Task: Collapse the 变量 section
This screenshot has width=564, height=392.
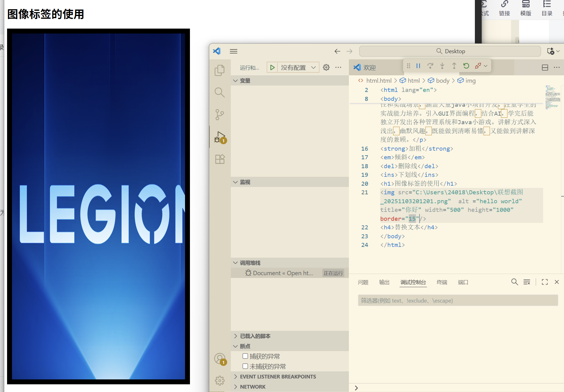Action: click(x=290, y=81)
